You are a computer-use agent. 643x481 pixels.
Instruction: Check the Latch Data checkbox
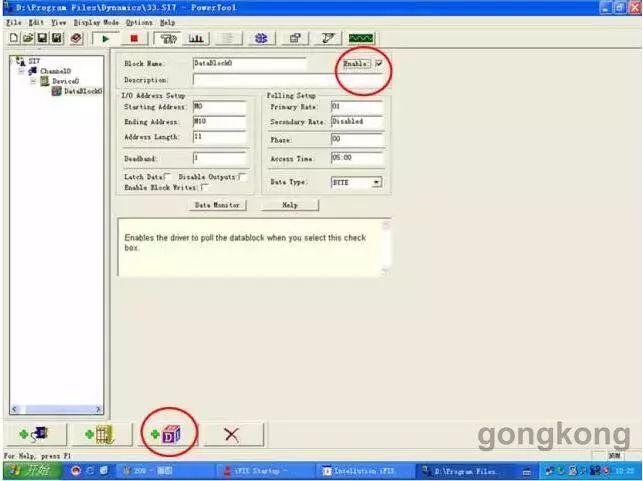click(x=166, y=177)
